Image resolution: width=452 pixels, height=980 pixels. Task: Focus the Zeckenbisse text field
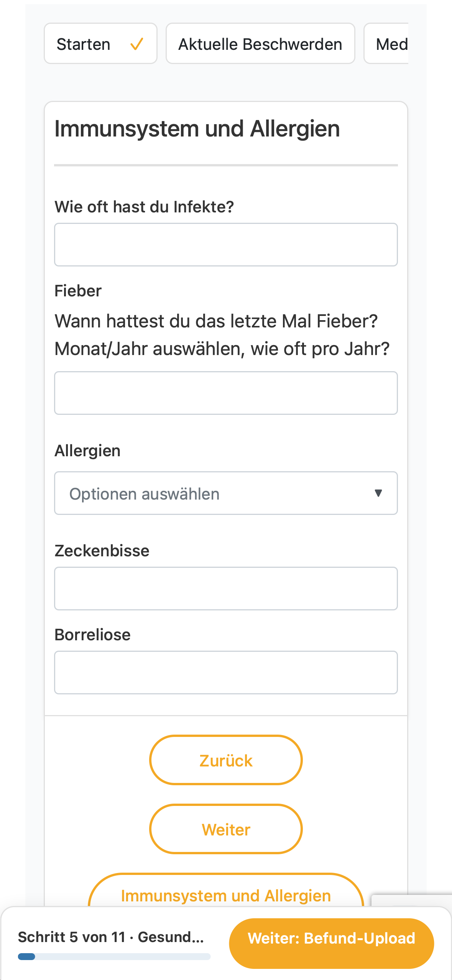point(226,589)
